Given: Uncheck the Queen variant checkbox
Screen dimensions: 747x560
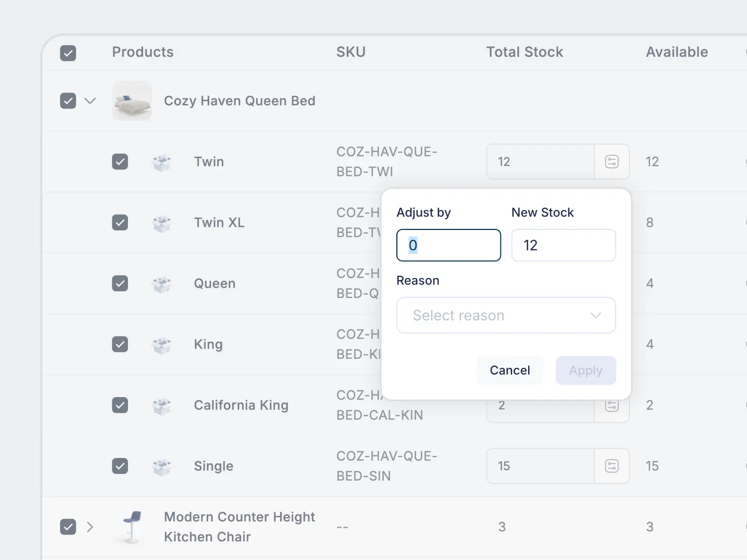Looking at the screenshot, I should point(120,283).
